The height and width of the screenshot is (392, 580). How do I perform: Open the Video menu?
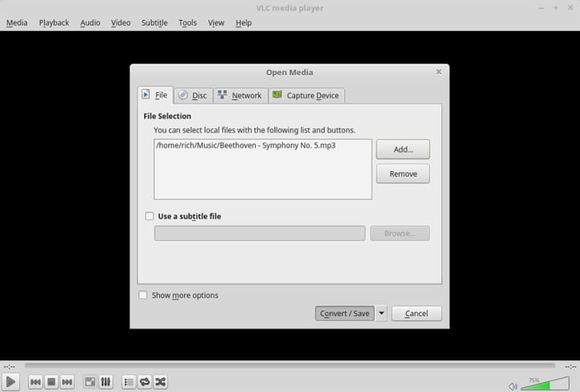point(121,23)
